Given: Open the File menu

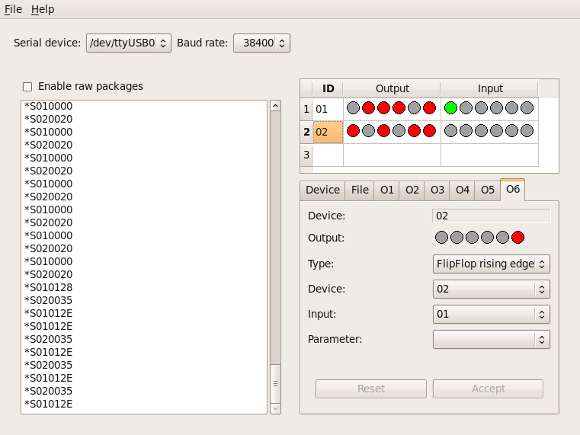Looking at the screenshot, I should [x=13, y=9].
